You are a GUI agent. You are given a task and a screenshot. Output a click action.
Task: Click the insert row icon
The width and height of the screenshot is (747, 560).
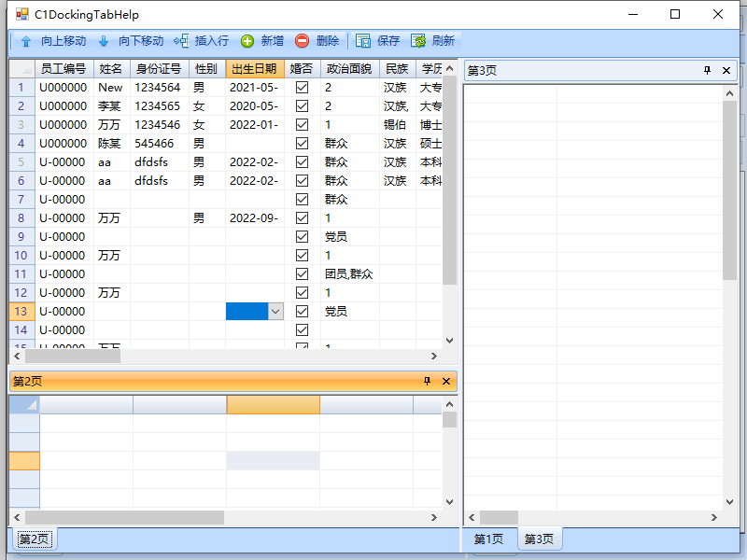(x=181, y=41)
